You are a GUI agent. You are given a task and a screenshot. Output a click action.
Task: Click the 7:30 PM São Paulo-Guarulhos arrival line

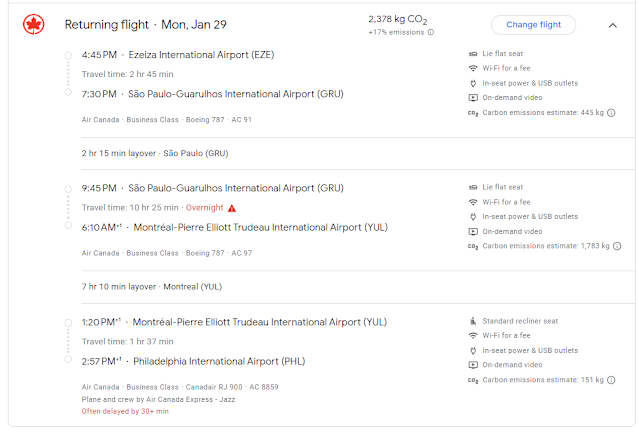pyautogui.click(x=212, y=94)
